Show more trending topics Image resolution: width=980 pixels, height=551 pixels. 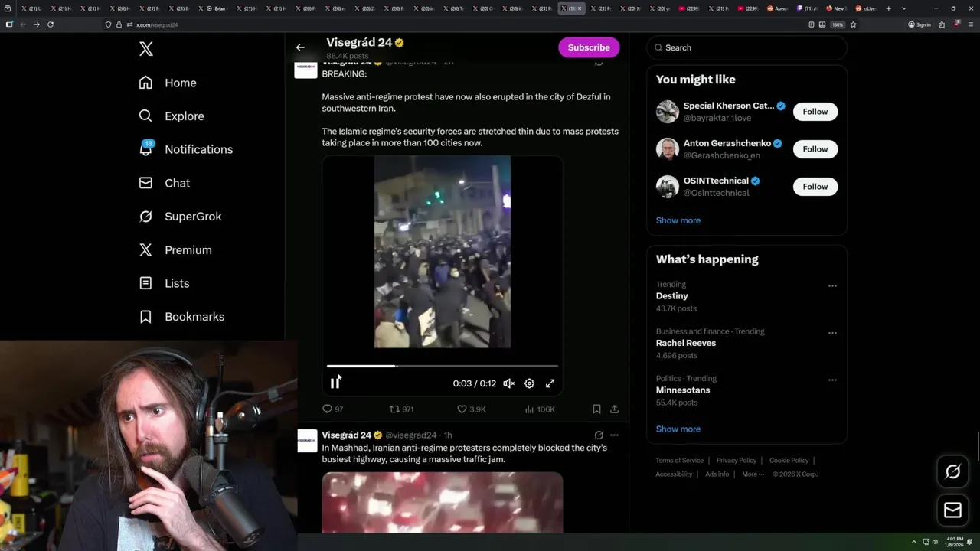click(678, 429)
